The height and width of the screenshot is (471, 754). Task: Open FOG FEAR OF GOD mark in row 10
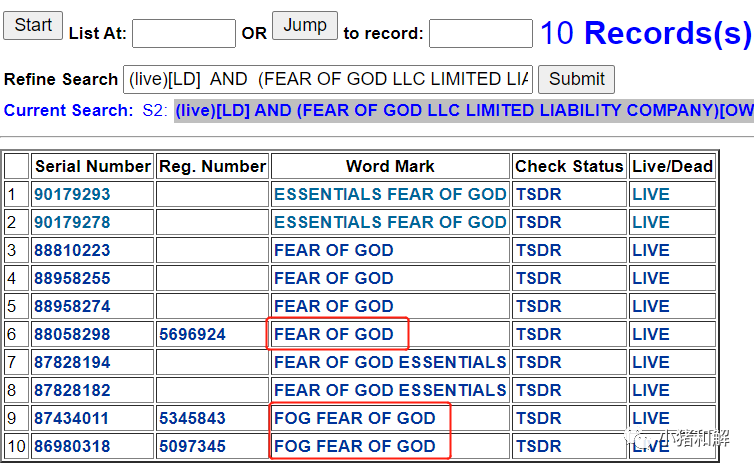[355, 446]
